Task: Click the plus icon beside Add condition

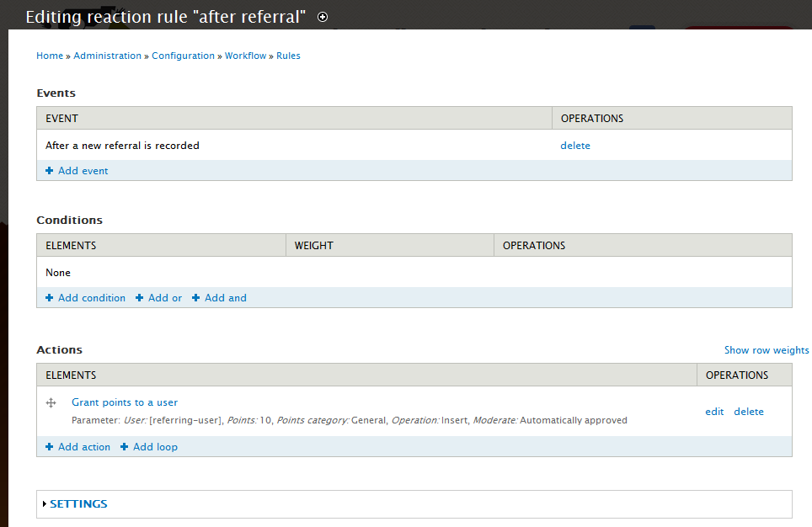Action: coord(48,297)
